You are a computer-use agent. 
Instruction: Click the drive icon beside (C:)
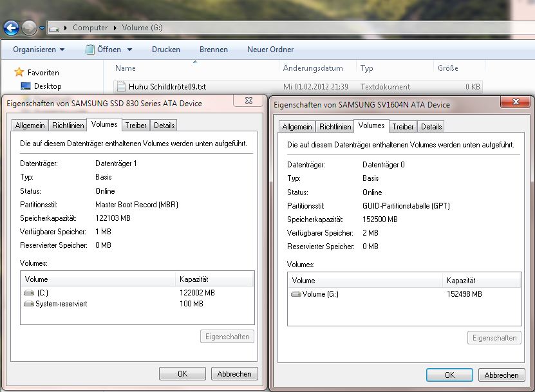29,293
